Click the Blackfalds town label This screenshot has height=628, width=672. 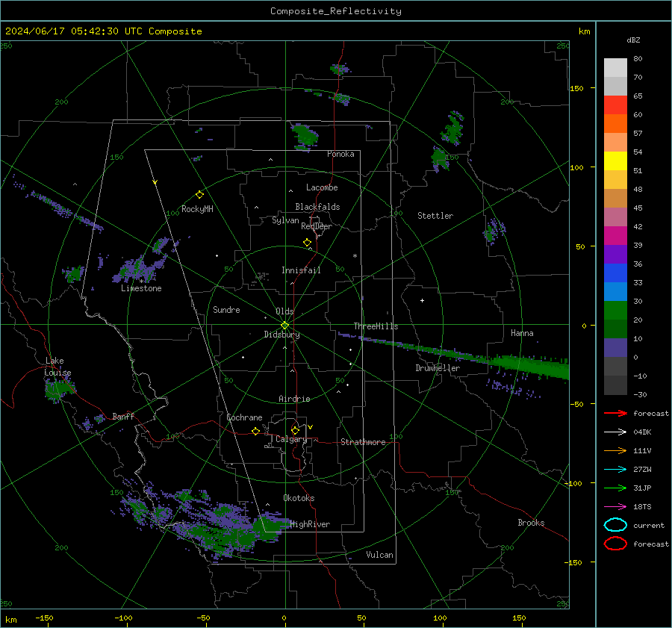pos(317,207)
